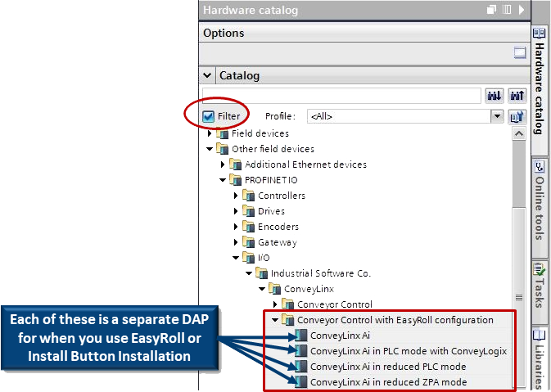Click the catalog tree scroll up arrow
Image resolution: width=551 pixels, height=392 pixels.
[x=519, y=134]
